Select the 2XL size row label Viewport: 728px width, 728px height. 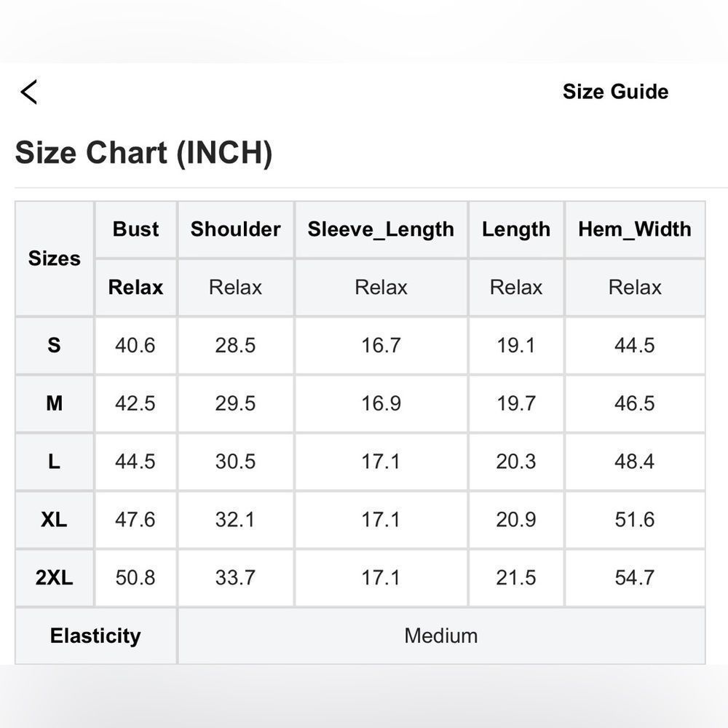[55, 577]
